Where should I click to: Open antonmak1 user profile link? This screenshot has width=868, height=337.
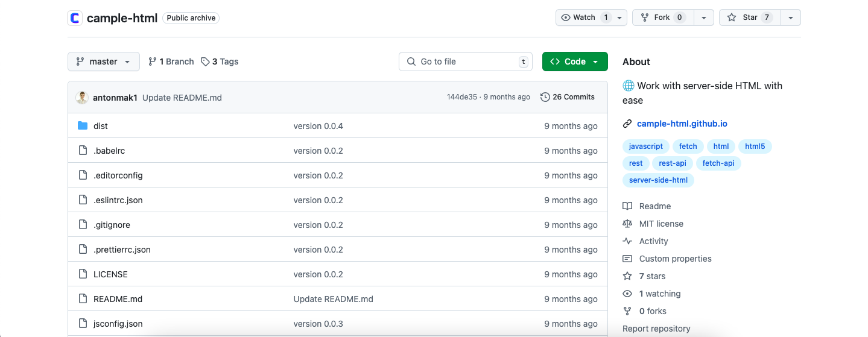tap(115, 98)
